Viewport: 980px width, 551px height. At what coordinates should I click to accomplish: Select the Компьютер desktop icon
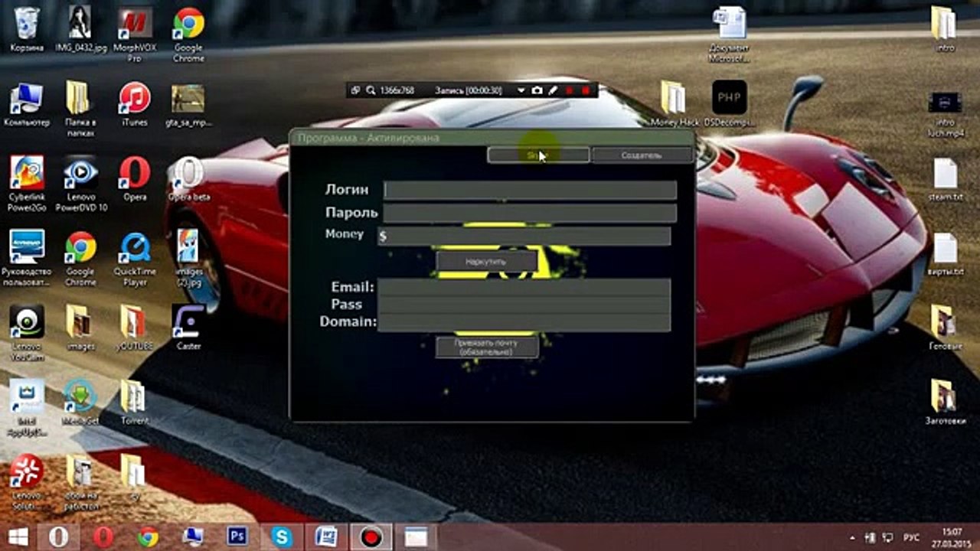point(27,104)
